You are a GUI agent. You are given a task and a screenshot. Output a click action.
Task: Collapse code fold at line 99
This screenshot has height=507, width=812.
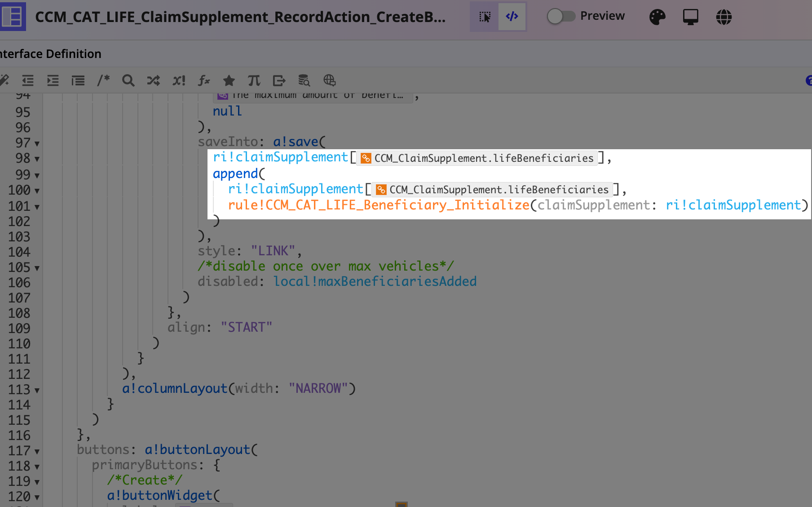[x=37, y=175]
